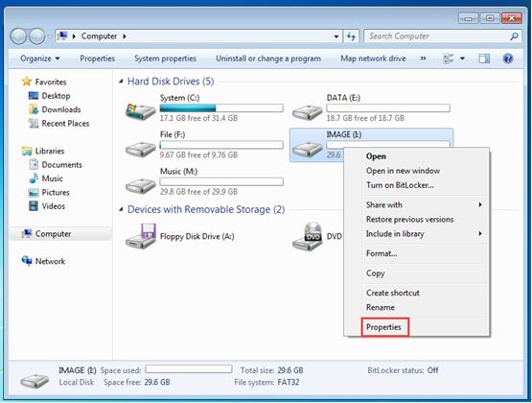Image resolution: width=532 pixels, height=403 pixels.
Task: Choose Properties in the context menu
Action: click(x=383, y=327)
